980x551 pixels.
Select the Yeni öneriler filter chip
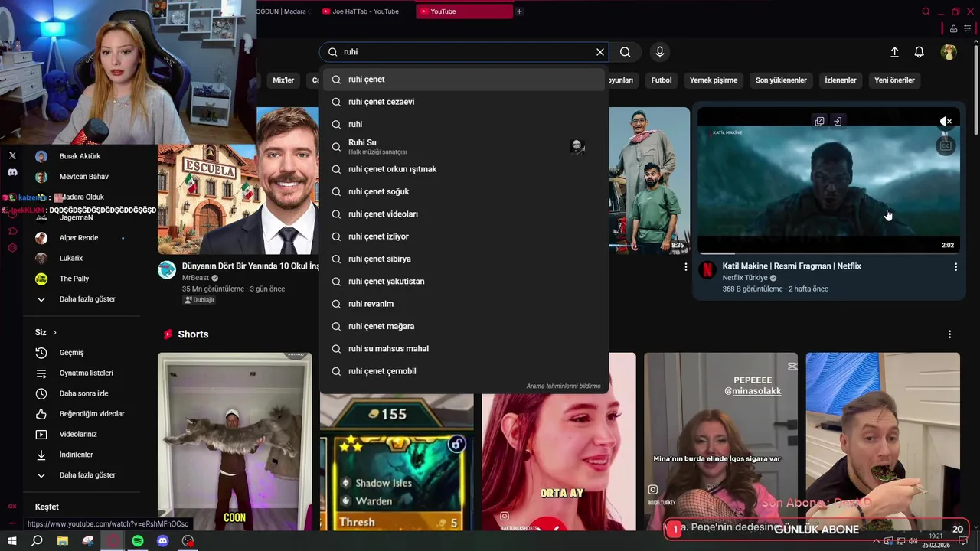tap(894, 80)
